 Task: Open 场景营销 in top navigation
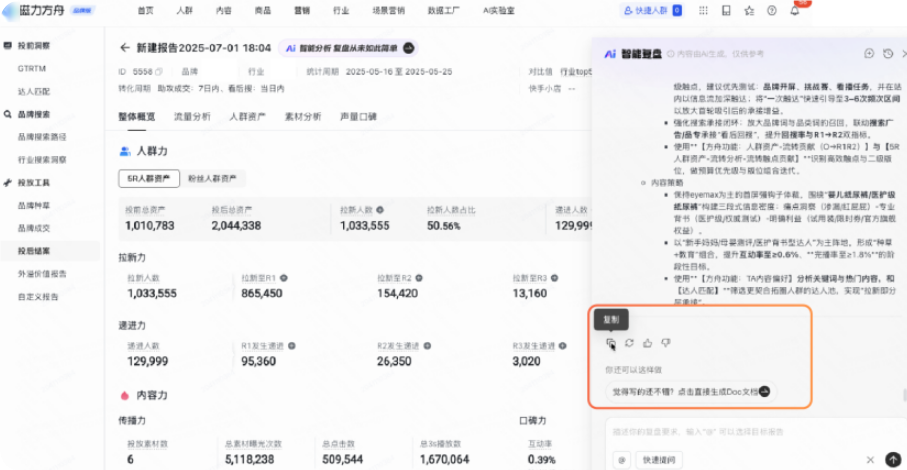tap(388, 10)
